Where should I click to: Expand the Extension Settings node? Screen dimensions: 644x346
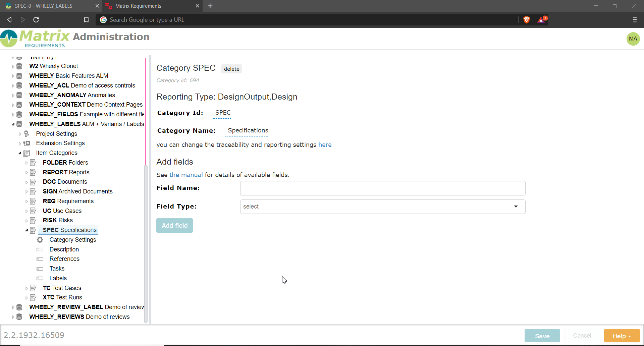point(20,144)
